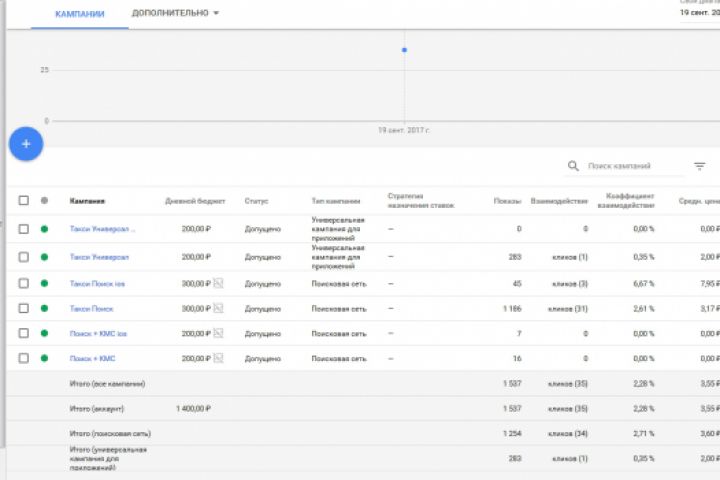This screenshot has width=720, height=480.
Task: Open the Такси Универсал ... campaign link
Action: pyautogui.click(x=102, y=229)
